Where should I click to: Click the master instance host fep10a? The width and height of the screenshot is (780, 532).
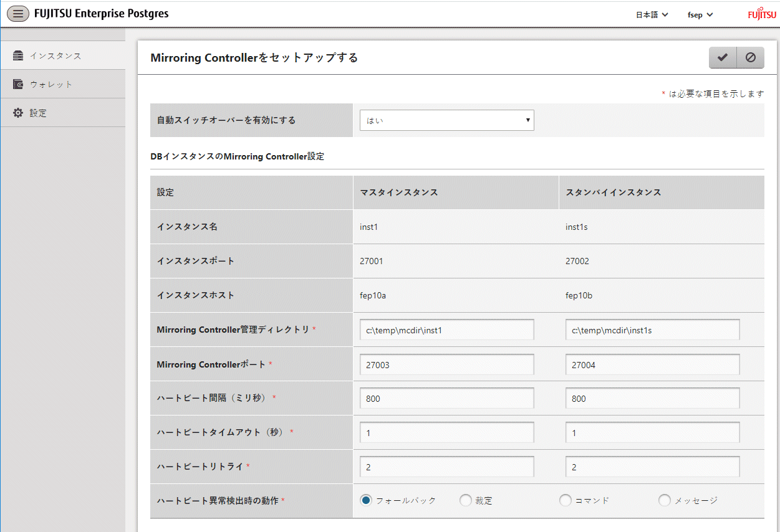point(373,295)
